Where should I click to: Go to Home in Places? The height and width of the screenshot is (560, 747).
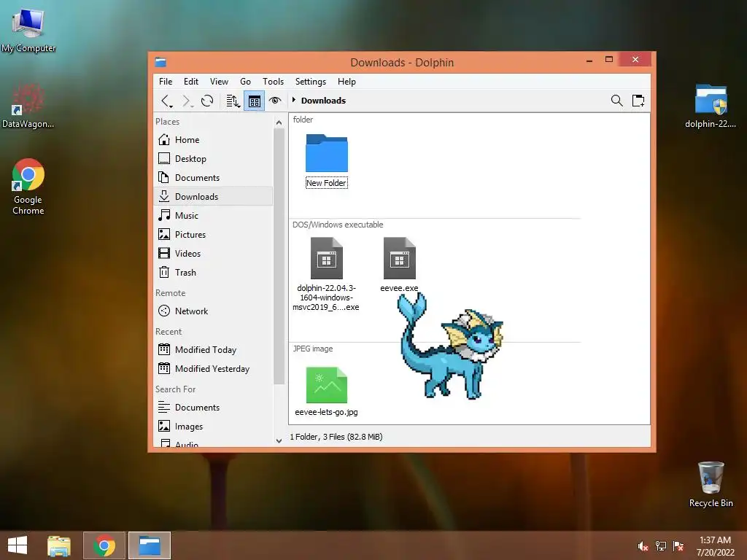pos(213,139)
